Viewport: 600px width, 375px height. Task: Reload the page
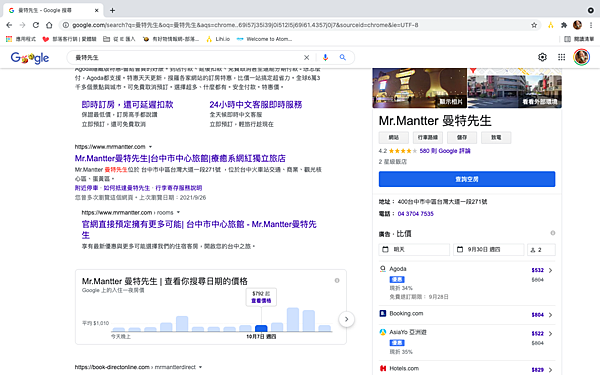tap(36, 25)
